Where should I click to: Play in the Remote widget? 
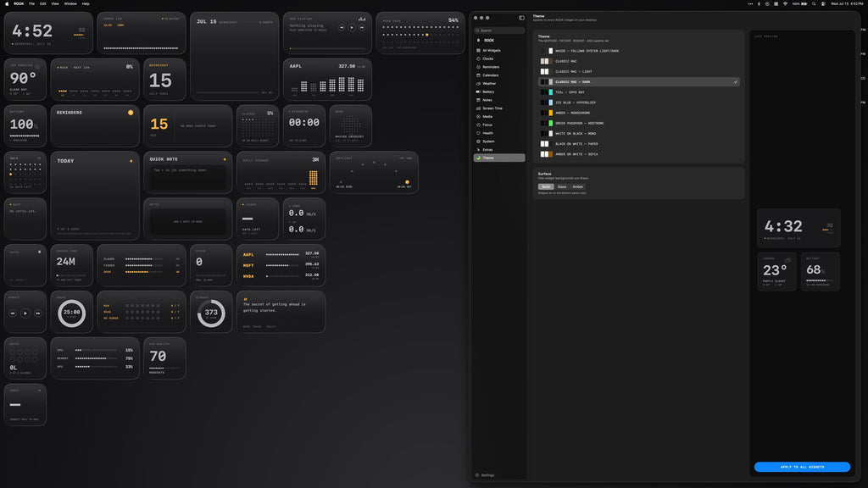(x=25, y=313)
